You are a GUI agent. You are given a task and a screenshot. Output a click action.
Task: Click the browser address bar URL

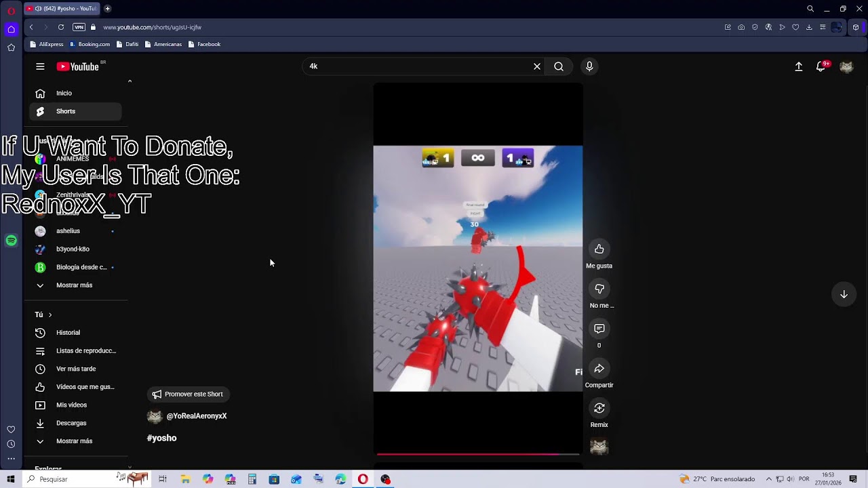point(152,27)
